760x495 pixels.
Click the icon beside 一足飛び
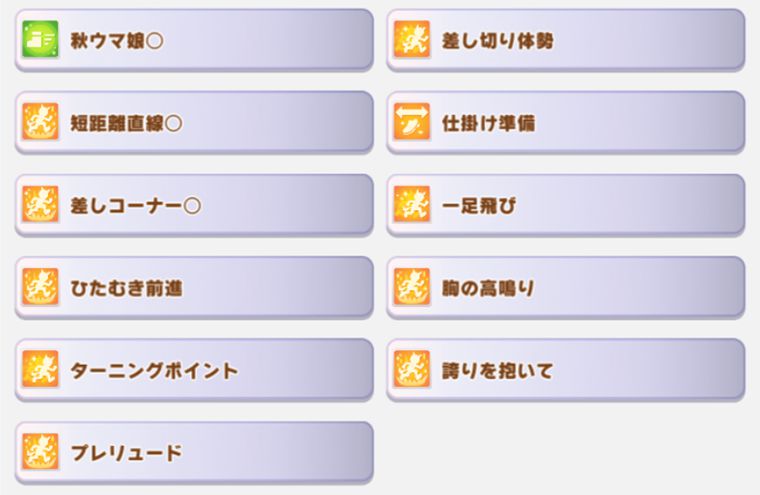tap(411, 205)
